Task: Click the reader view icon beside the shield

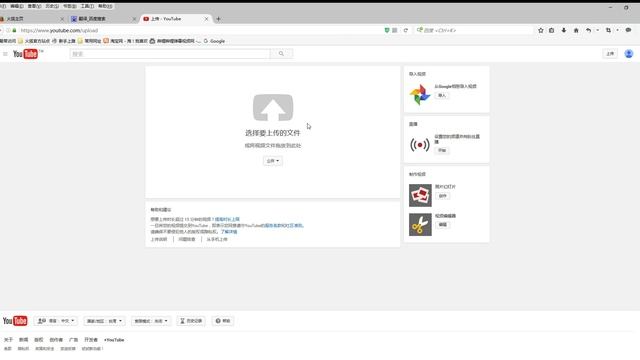Action: point(395,30)
